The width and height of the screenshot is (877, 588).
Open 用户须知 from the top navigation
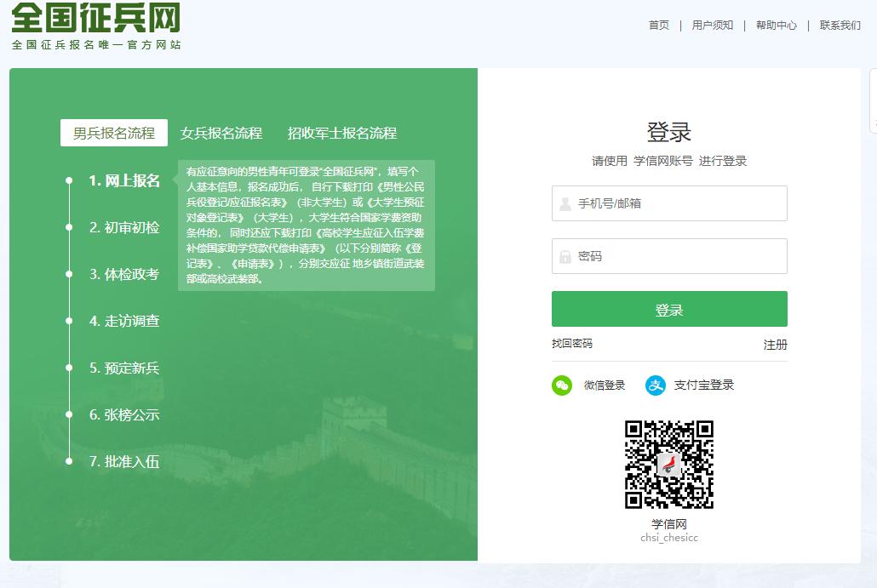pyautogui.click(x=713, y=26)
